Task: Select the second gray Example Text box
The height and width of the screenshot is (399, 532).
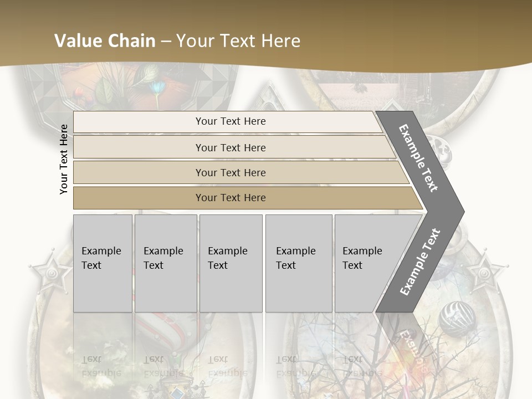Action: (x=165, y=263)
